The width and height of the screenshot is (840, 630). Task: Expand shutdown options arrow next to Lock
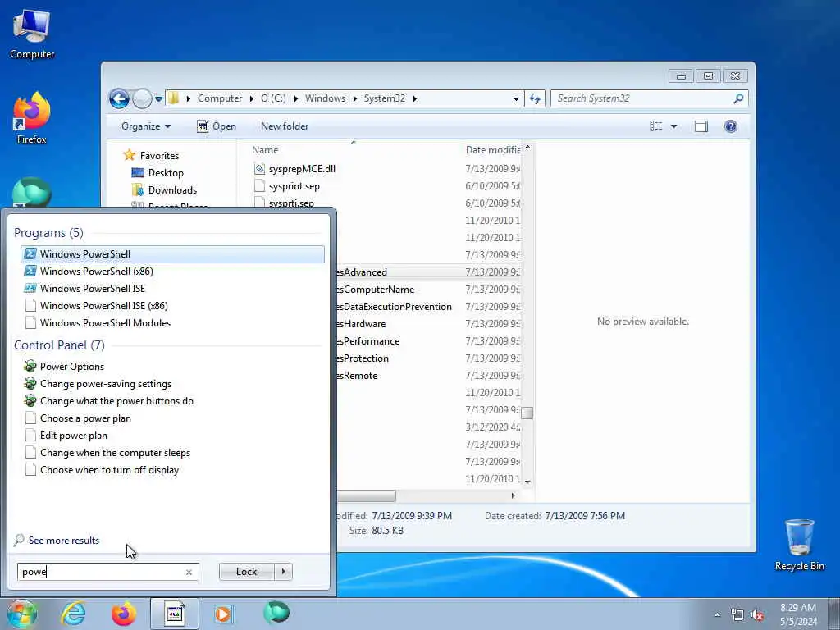click(283, 572)
